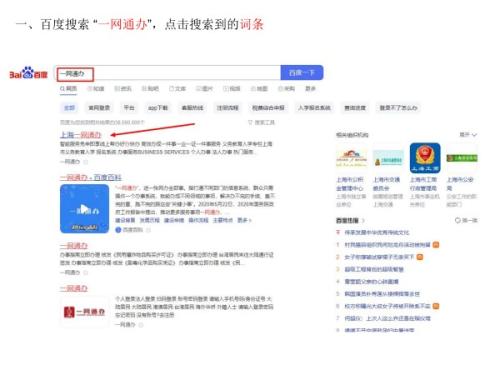Expand 百度热搜 with its chevron
The width and height of the screenshot is (500, 375).
(x=363, y=220)
